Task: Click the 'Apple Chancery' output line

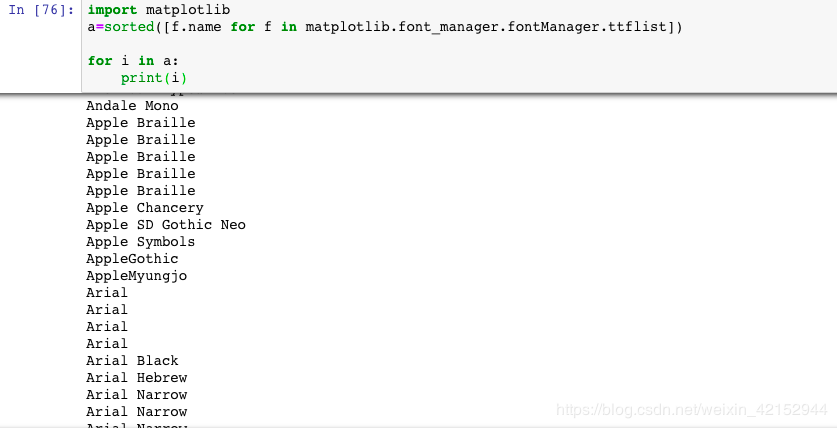Action: click(145, 208)
